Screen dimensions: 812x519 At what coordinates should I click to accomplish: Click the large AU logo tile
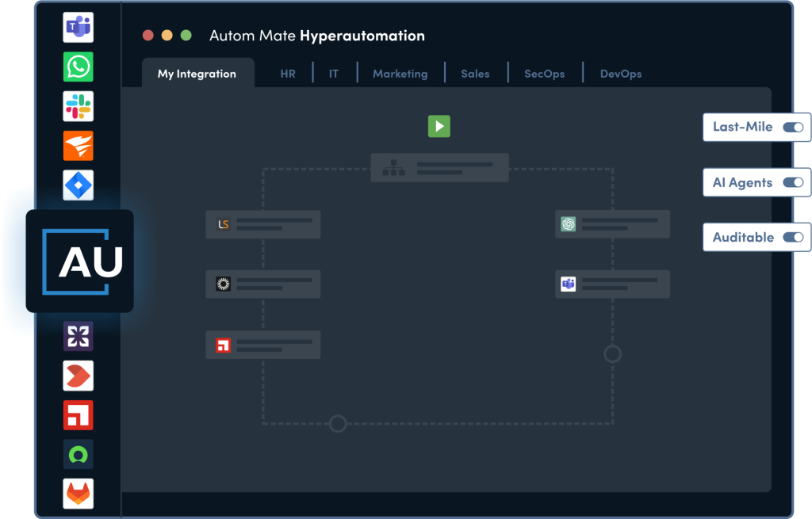80,261
